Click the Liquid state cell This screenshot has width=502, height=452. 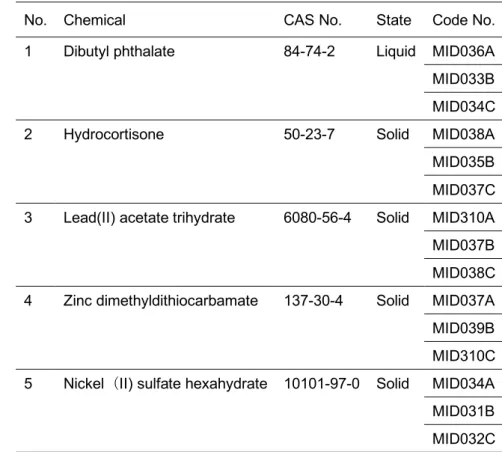(x=396, y=52)
